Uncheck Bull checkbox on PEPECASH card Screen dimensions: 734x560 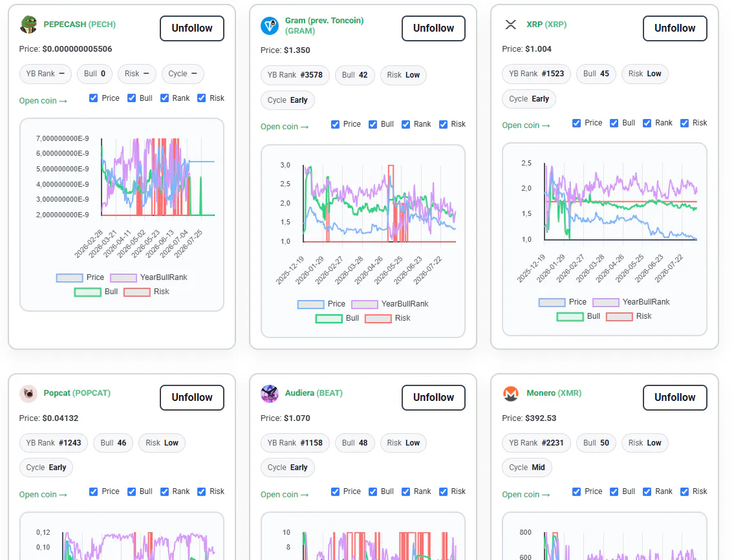[x=131, y=98]
